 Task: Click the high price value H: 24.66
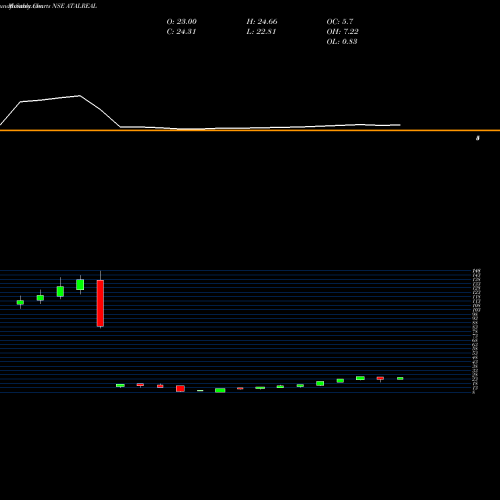(x=262, y=22)
